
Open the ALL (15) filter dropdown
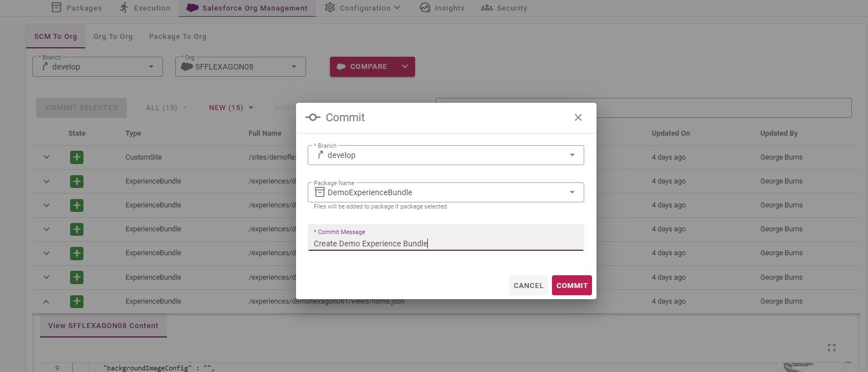[x=166, y=108]
